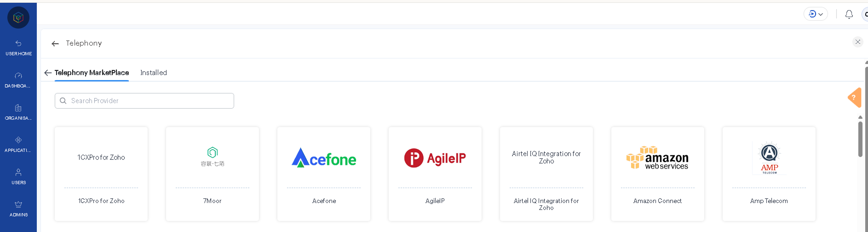Select the Amazon Connect provider card
Viewport: 868px width, 232px height.
click(x=658, y=174)
